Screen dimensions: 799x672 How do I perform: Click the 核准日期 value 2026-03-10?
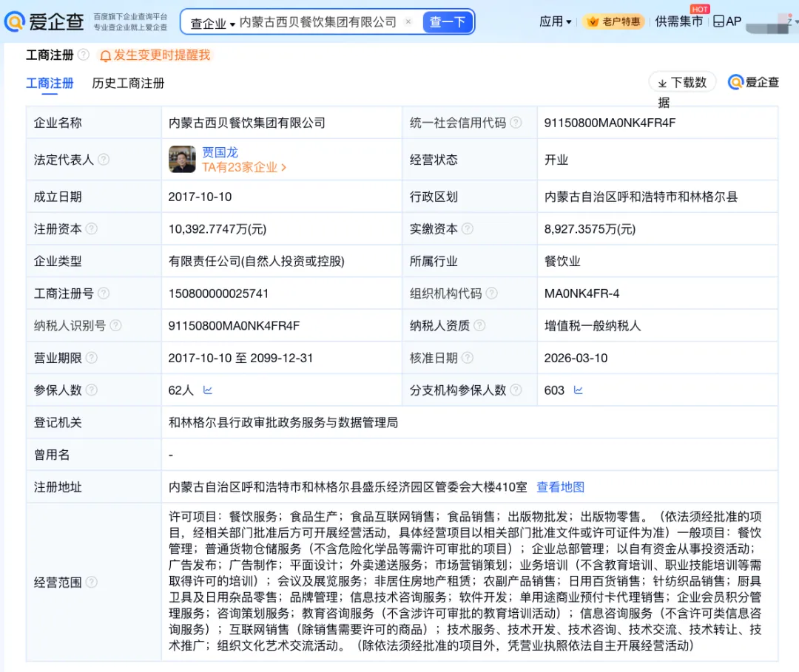coord(576,359)
